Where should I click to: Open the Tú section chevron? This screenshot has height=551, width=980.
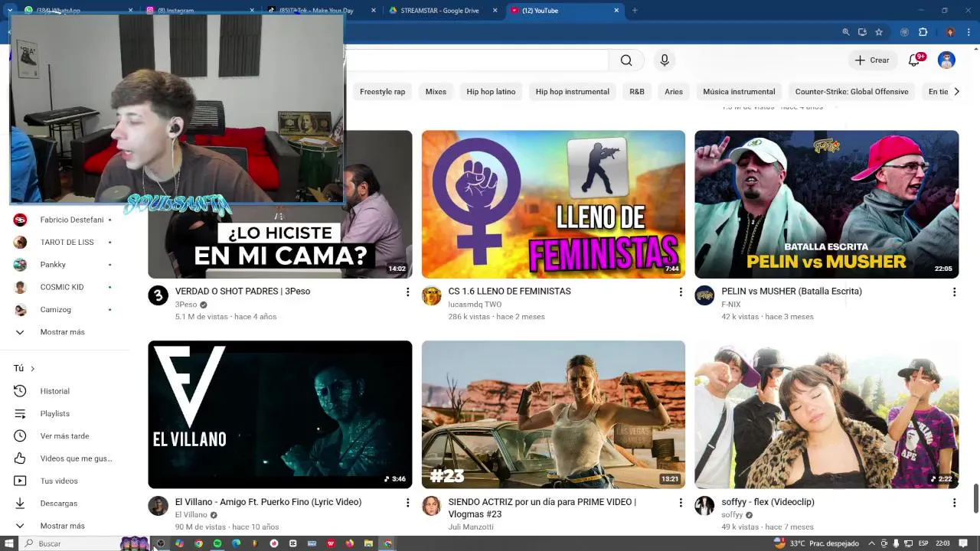pyautogui.click(x=32, y=369)
